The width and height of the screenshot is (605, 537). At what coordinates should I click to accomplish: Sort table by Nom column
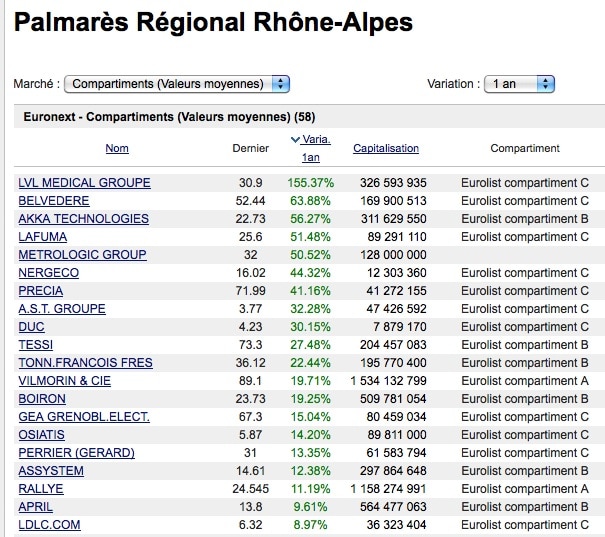[x=117, y=148]
